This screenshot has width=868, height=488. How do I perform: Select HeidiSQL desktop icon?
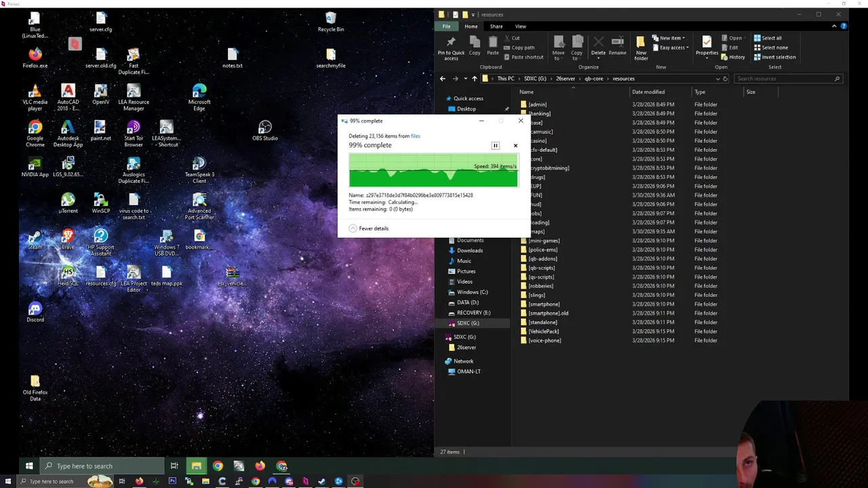click(x=68, y=276)
